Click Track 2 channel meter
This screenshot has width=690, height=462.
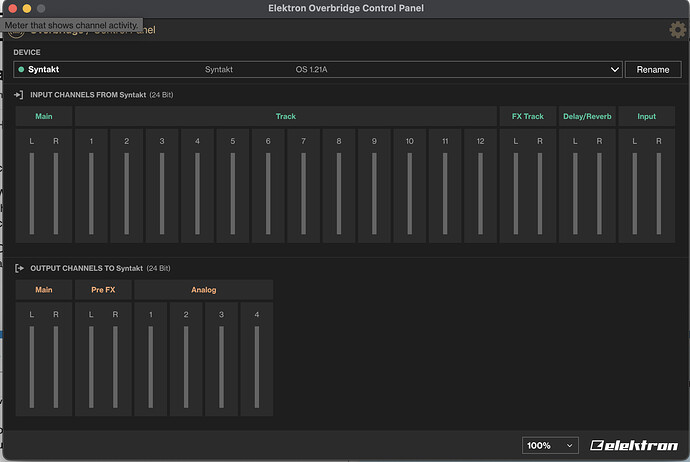pos(127,194)
